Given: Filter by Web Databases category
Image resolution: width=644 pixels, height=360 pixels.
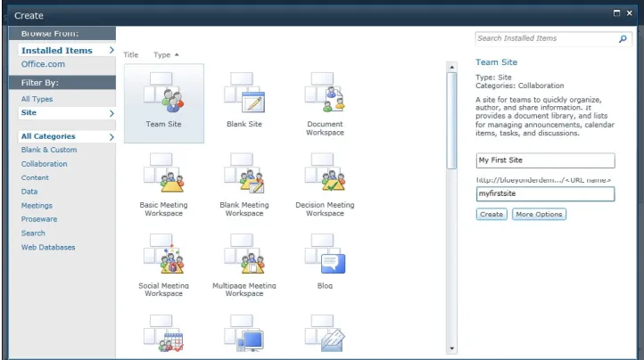Looking at the screenshot, I should point(48,247).
